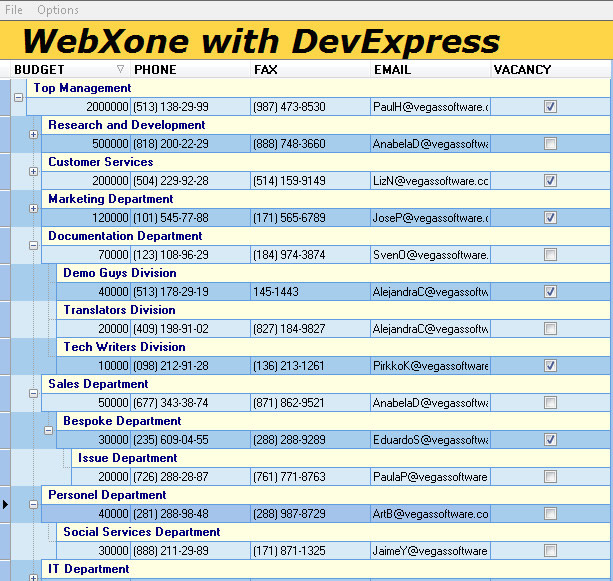Image resolution: width=613 pixels, height=581 pixels.
Task: Click the PaulaP@vegassoftware email cell
Action: point(430,476)
